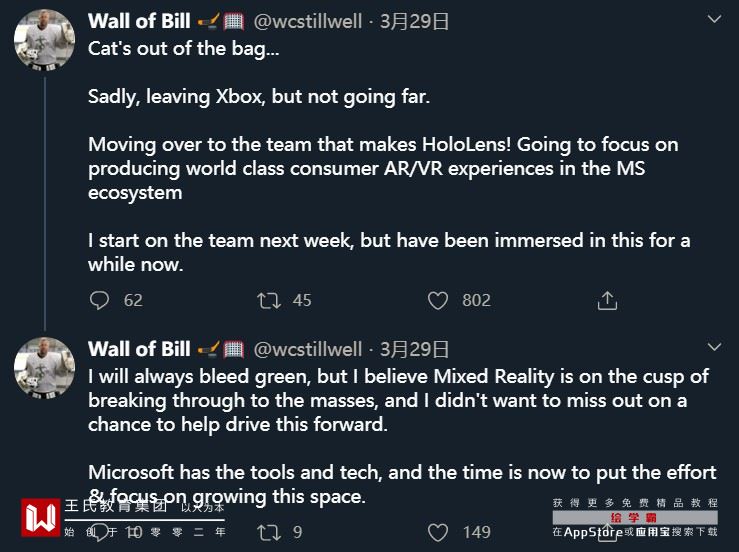
Task: Open the first tweet's chevron menu
Action: (714, 19)
